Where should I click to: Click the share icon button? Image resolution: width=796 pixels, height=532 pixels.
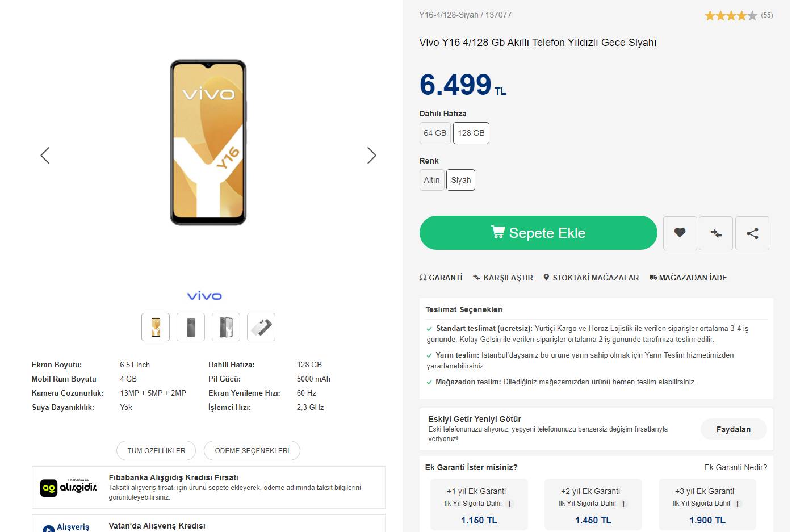coord(752,233)
